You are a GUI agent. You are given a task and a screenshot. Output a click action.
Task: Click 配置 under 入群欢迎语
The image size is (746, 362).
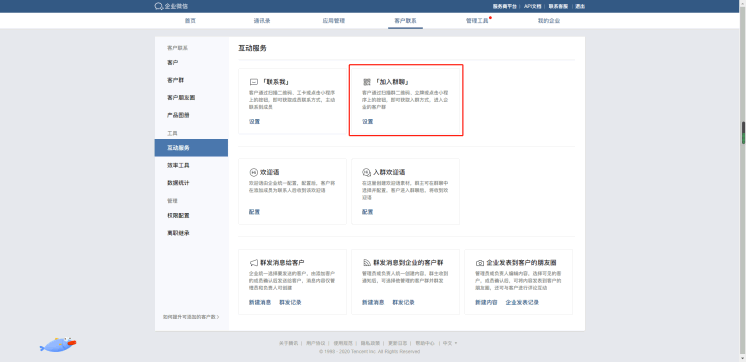point(368,212)
